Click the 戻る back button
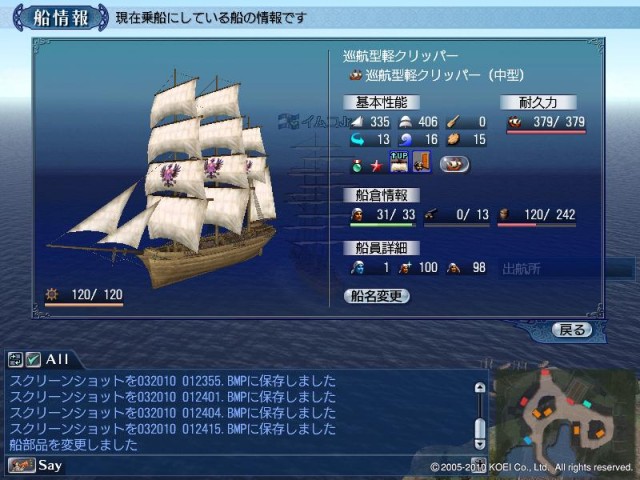 (572, 329)
